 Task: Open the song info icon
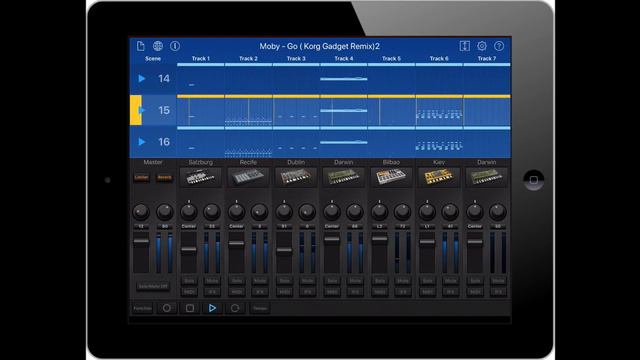(x=175, y=46)
